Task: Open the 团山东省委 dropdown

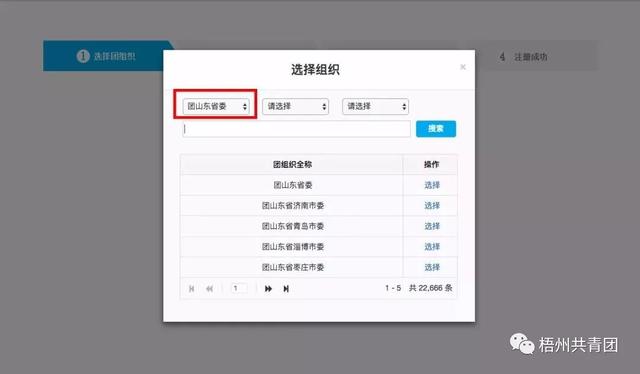Action: [x=216, y=107]
